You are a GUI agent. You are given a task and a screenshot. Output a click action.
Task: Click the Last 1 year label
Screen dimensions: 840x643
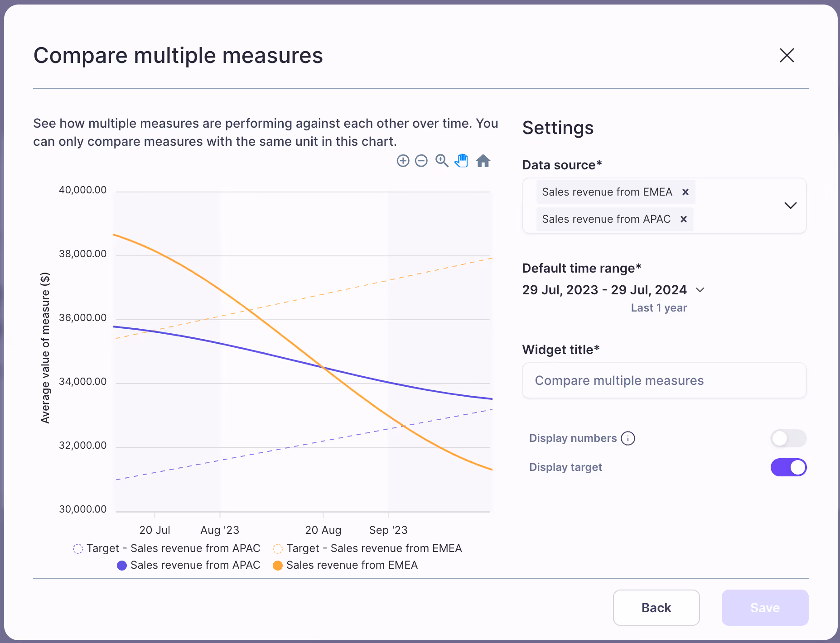pos(658,307)
